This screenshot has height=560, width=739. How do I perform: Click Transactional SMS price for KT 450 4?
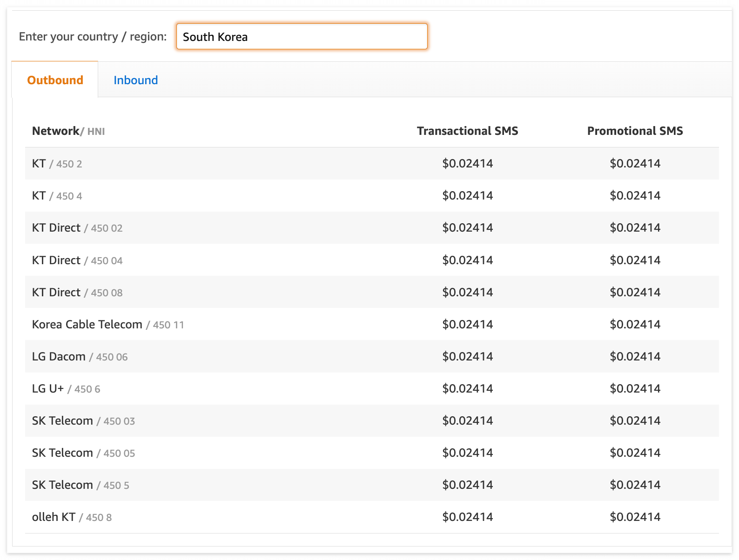tap(467, 195)
